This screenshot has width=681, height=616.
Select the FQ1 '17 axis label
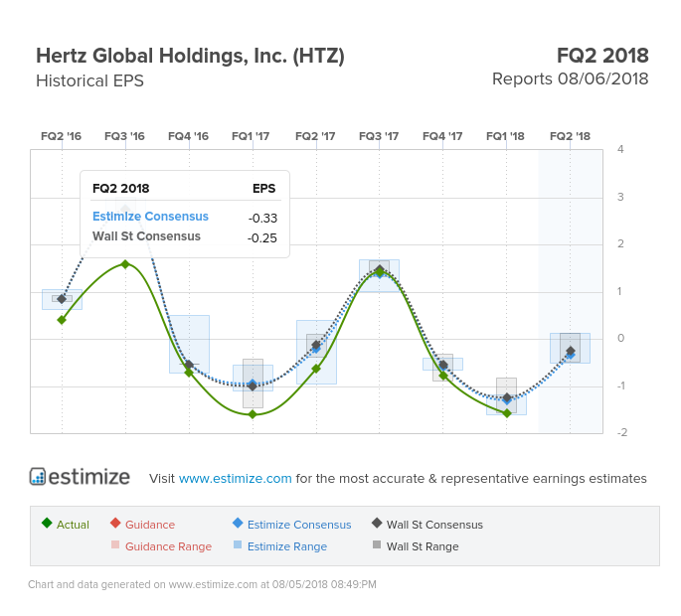(x=251, y=136)
